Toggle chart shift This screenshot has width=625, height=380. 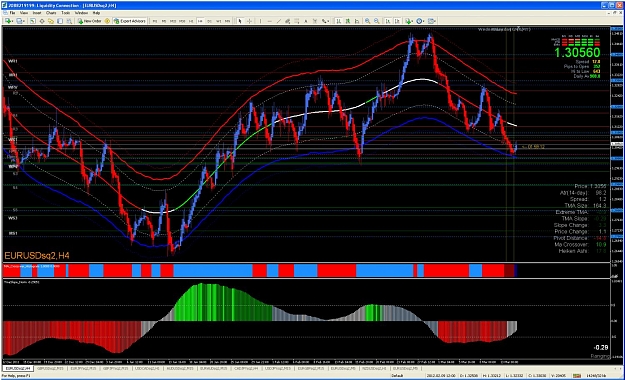pos(397,21)
